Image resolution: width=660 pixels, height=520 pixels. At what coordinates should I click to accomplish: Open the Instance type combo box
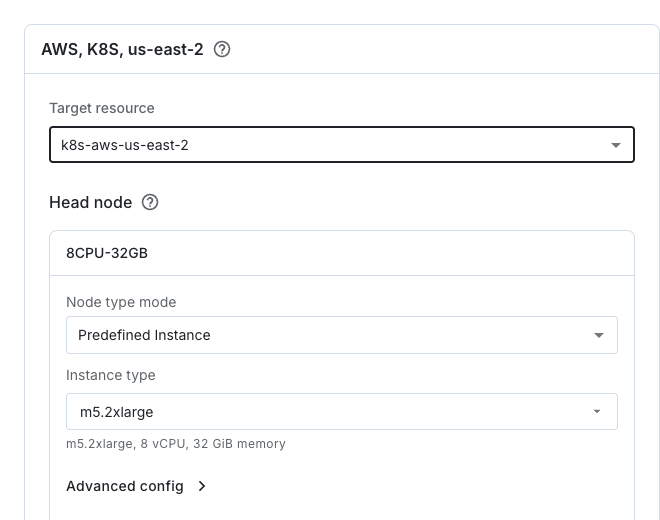click(342, 411)
